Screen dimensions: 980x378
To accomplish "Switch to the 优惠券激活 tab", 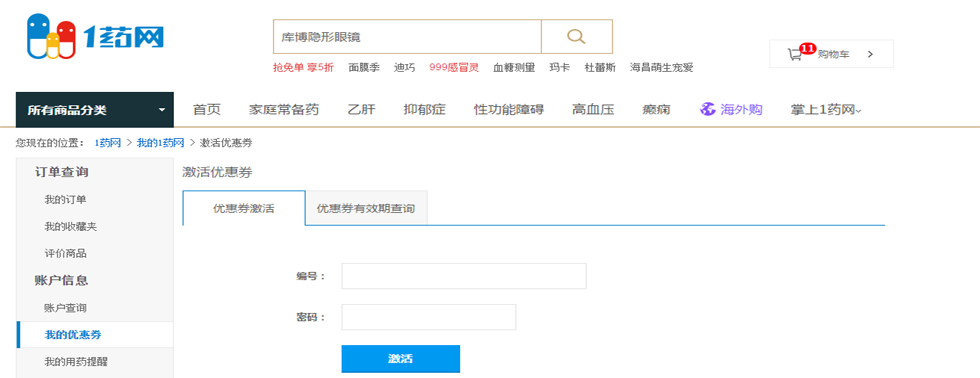I will pyautogui.click(x=244, y=208).
